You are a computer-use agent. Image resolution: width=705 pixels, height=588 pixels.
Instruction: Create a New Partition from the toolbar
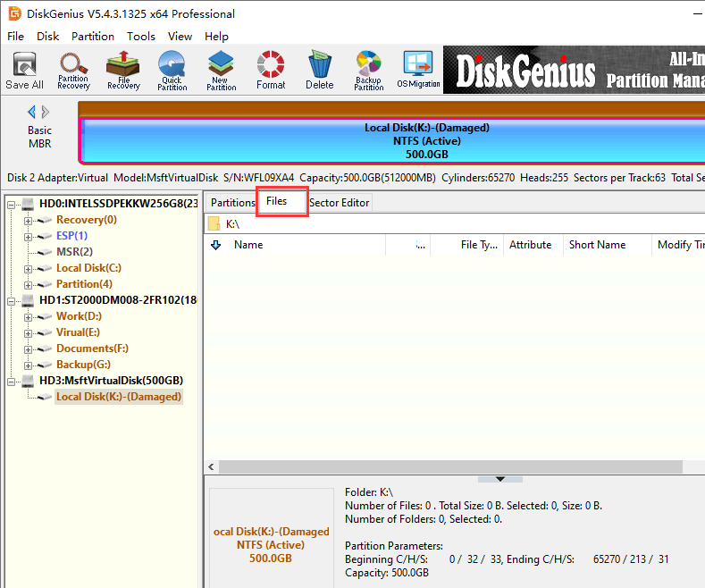[221, 71]
